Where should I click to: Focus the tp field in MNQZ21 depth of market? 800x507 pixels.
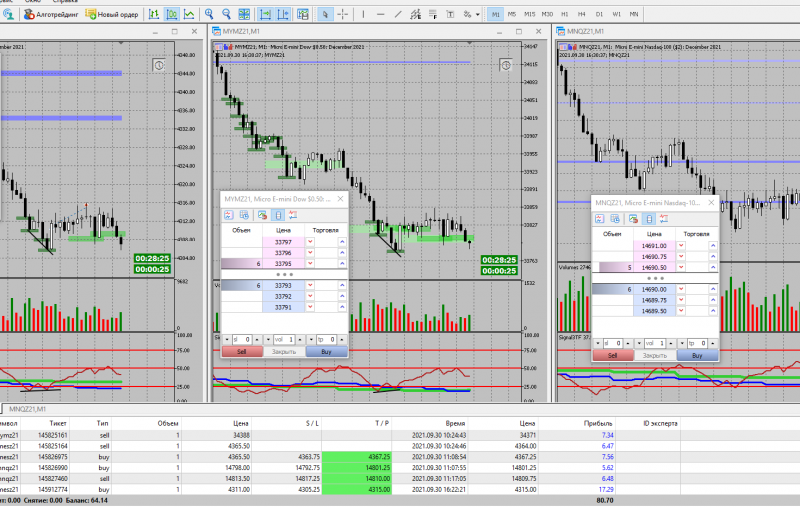(x=697, y=343)
